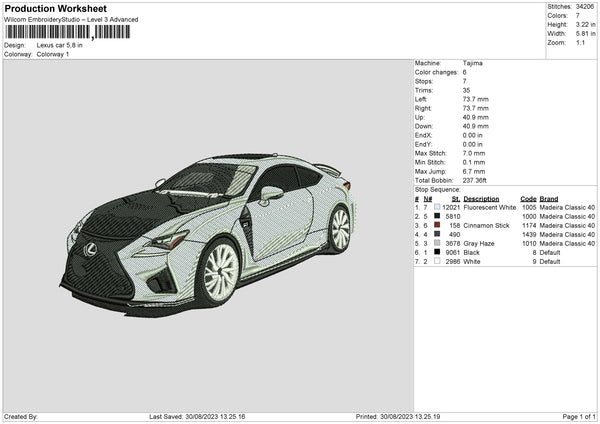The width and height of the screenshot is (600, 424).
Task: Click the barcode under the worksheet title
Action: [67, 32]
